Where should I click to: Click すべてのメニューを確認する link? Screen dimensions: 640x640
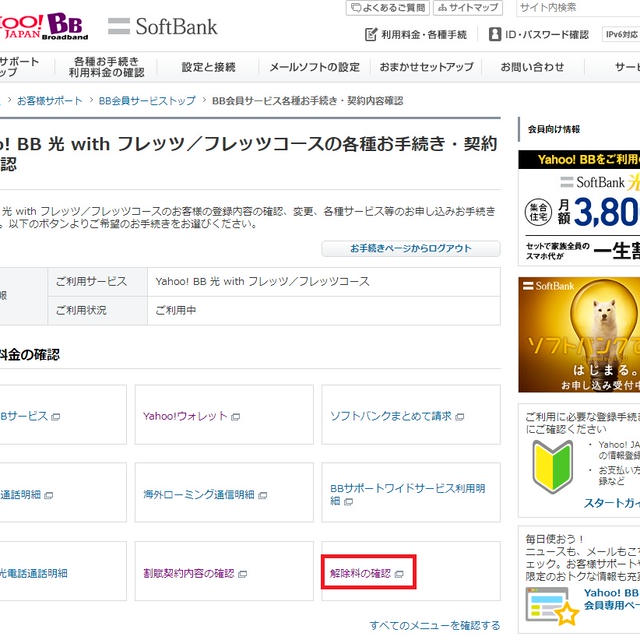[435, 625]
